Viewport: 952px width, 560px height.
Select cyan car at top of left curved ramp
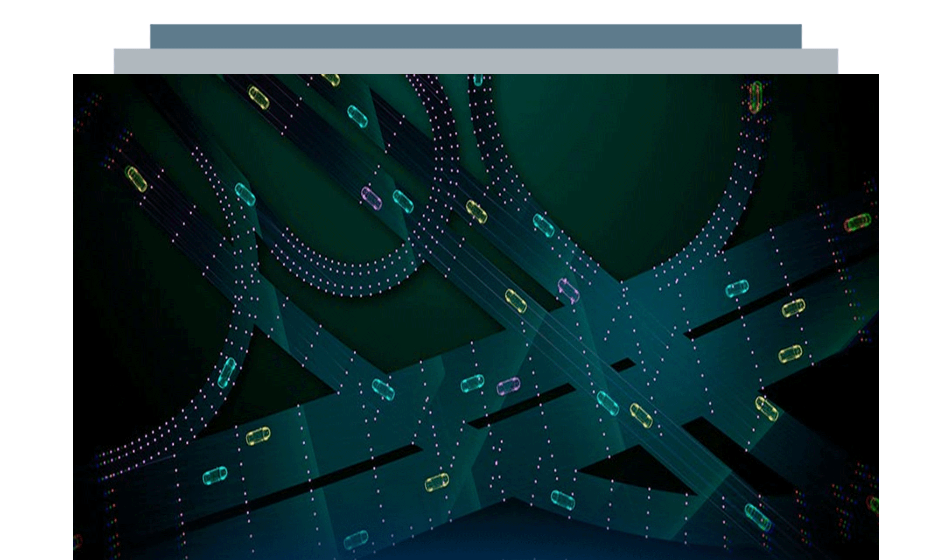click(x=245, y=195)
